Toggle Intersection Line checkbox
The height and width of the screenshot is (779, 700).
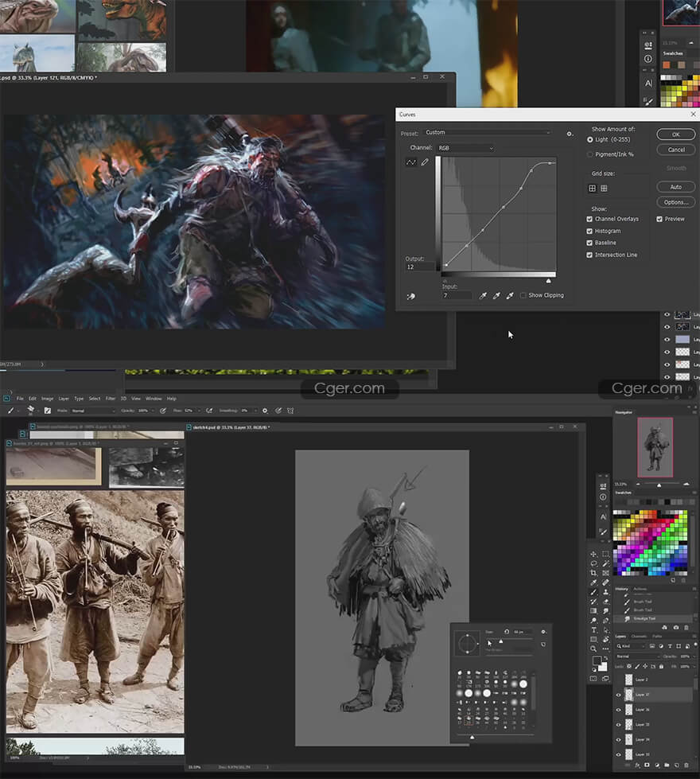coord(589,255)
